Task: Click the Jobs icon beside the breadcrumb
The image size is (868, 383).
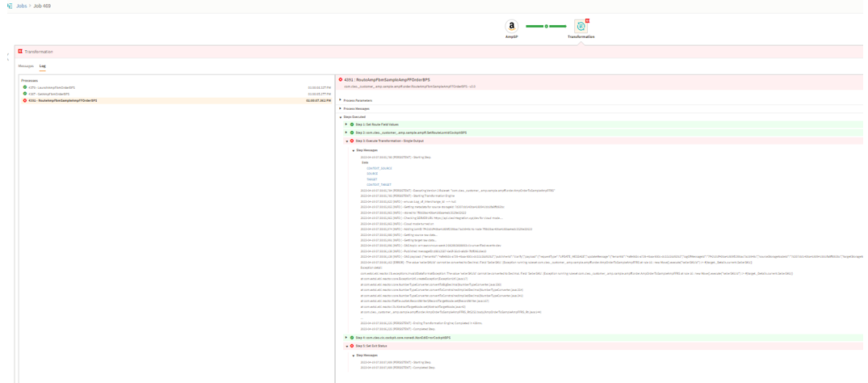Action: coord(10,5)
